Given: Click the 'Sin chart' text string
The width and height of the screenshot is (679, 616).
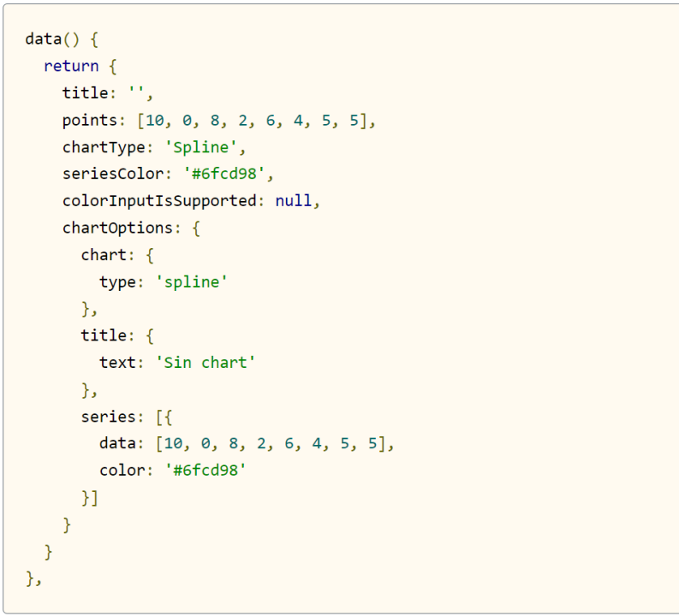Looking at the screenshot, I should click(205, 363).
